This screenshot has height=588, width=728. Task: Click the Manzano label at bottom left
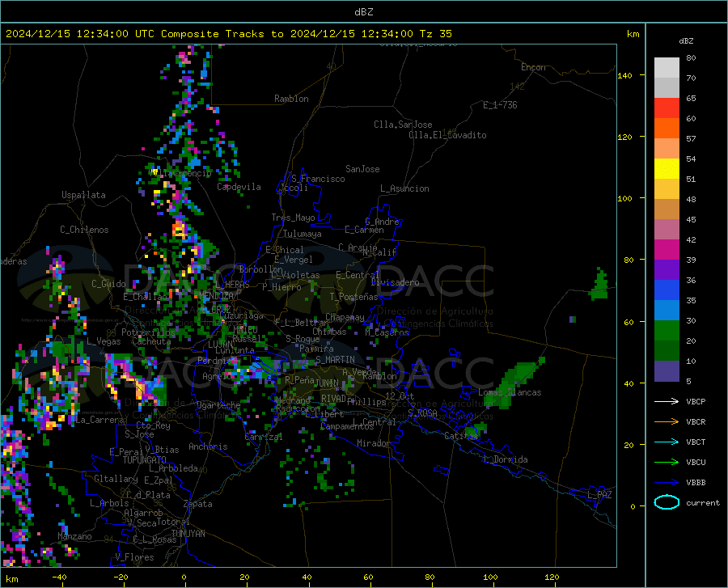click(x=74, y=536)
